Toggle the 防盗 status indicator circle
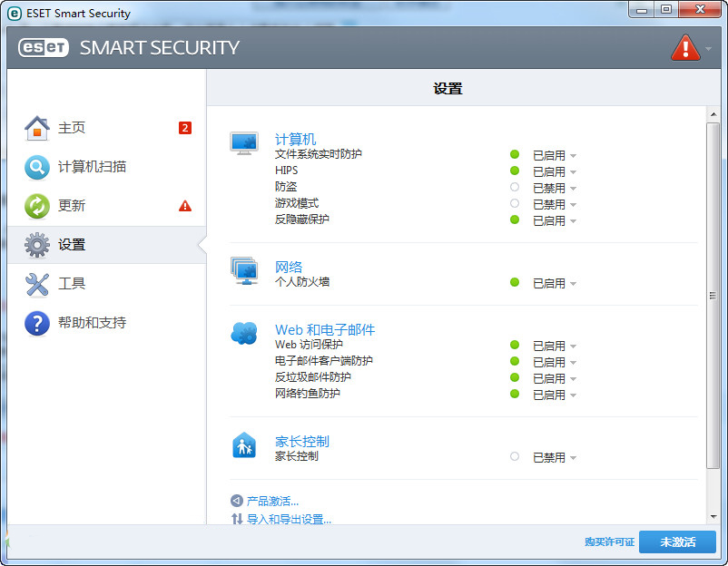 (515, 187)
